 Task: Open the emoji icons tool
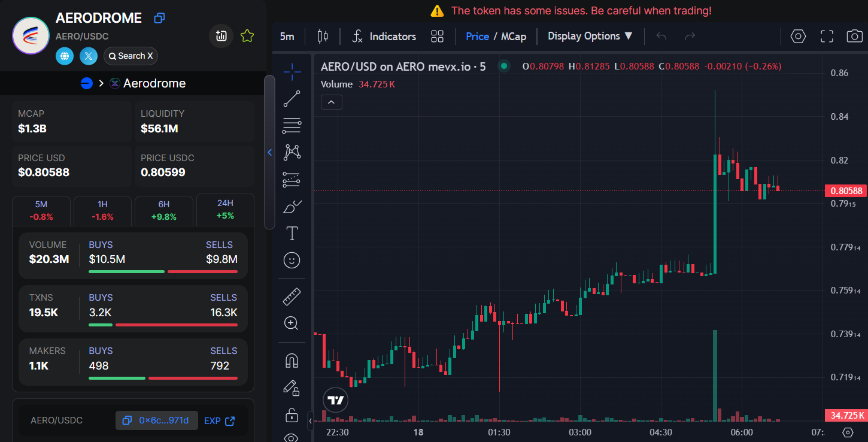292,260
